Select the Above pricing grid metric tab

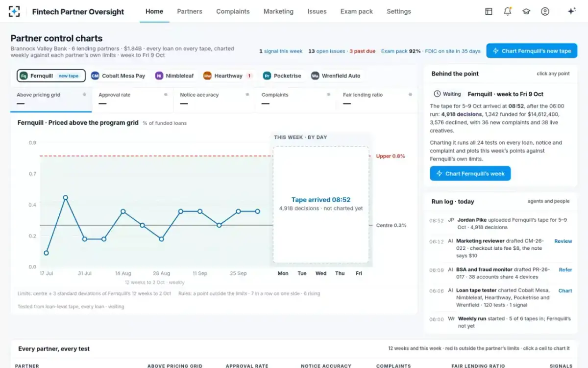pyautogui.click(x=51, y=100)
